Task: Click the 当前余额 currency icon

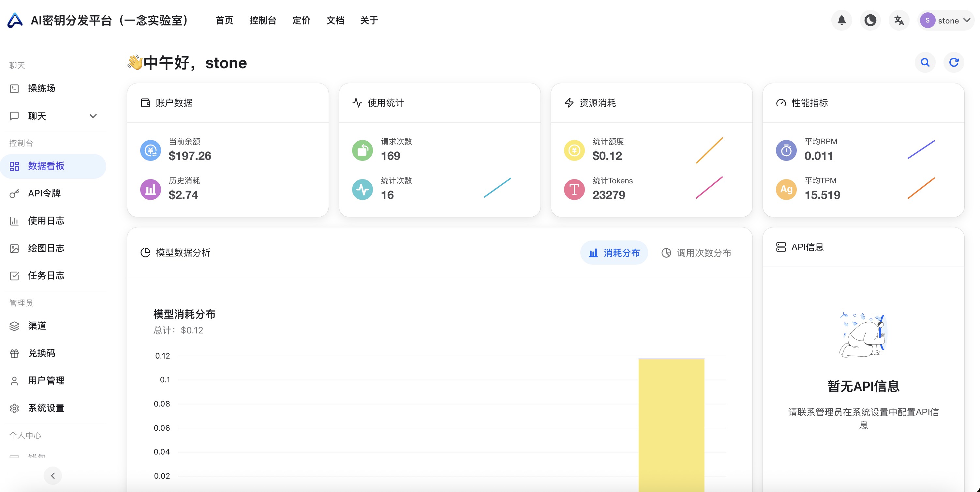Action: (151, 150)
